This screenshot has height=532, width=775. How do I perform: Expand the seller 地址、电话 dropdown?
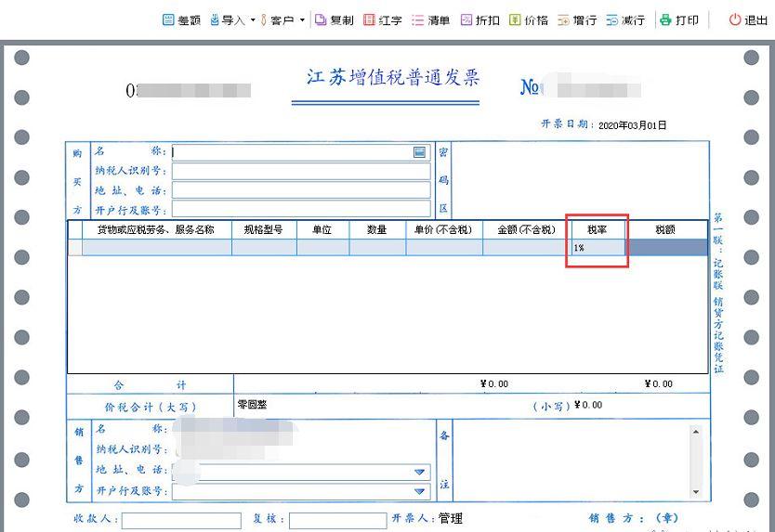pyautogui.click(x=420, y=472)
